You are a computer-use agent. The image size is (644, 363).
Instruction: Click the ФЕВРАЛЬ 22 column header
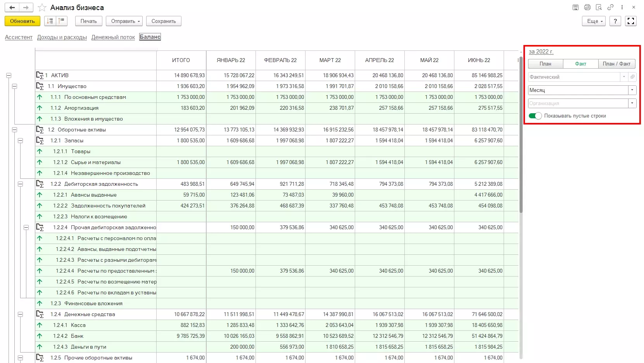click(x=280, y=60)
